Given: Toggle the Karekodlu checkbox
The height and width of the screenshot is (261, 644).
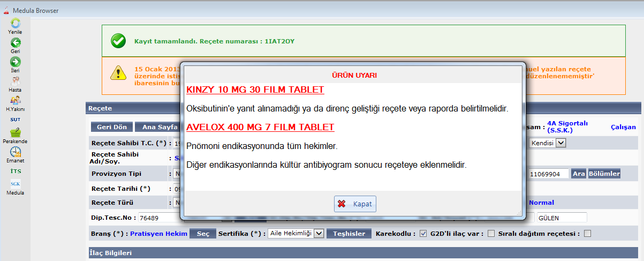Looking at the screenshot, I should pyautogui.click(x=423, y=234).
